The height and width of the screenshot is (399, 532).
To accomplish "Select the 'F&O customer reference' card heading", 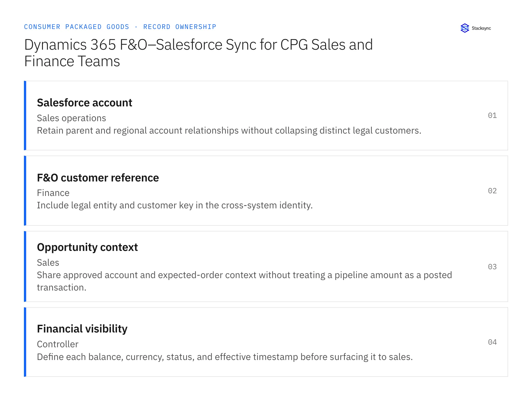I will tap(98, 178).
